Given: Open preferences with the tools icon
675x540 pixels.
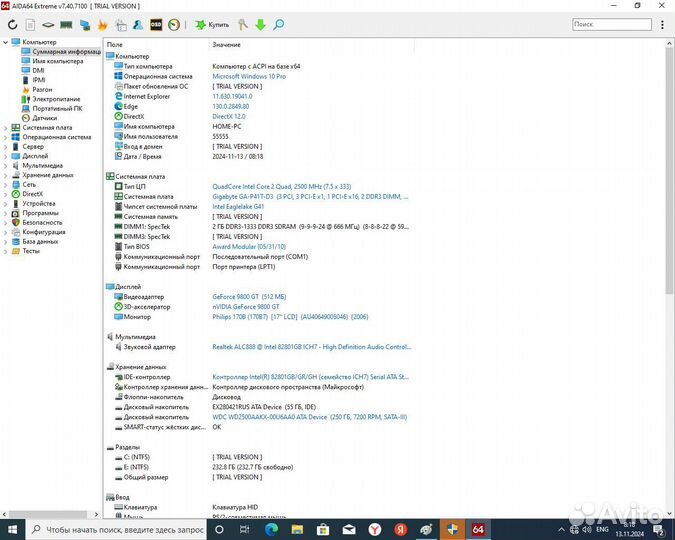Looking at the screenshot, I should (x=244, y=24).
